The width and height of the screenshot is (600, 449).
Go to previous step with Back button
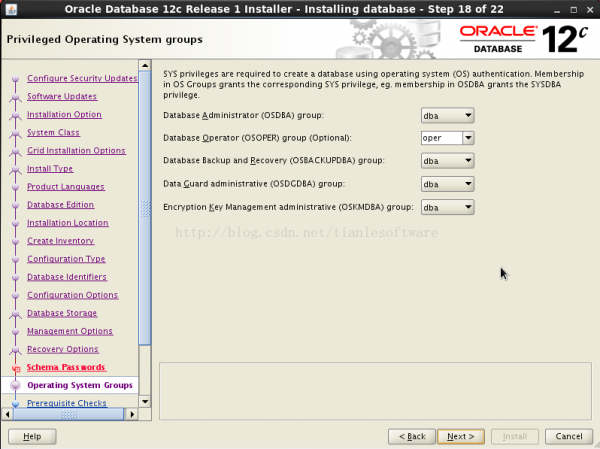[412, 436]
